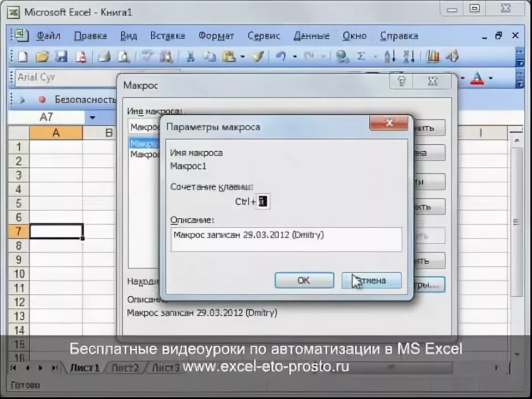Image resolution: width=532 pixels, height=399 pixels.
Task: Close the Макрос dialog window
Action: coord(433,81)
